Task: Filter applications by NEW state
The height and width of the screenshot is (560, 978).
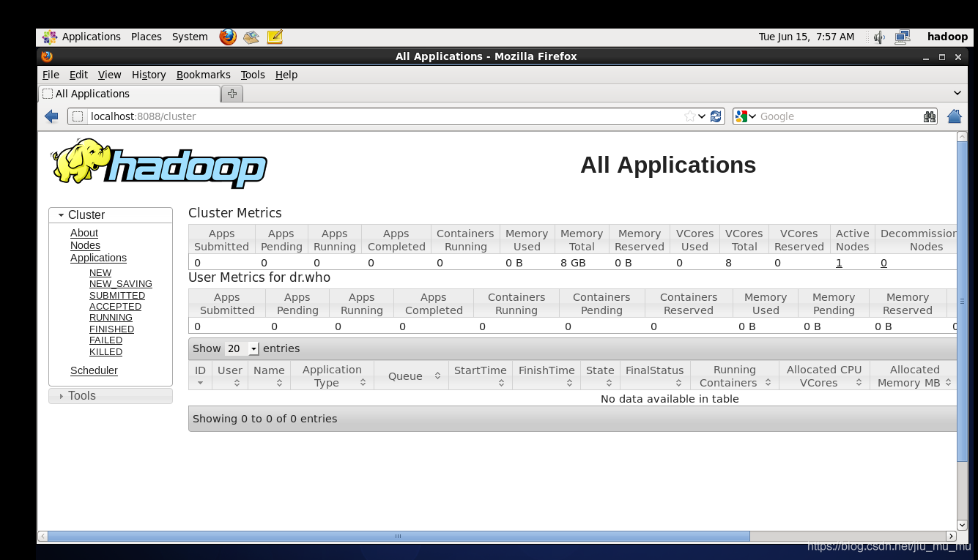Action: [100, 272]
